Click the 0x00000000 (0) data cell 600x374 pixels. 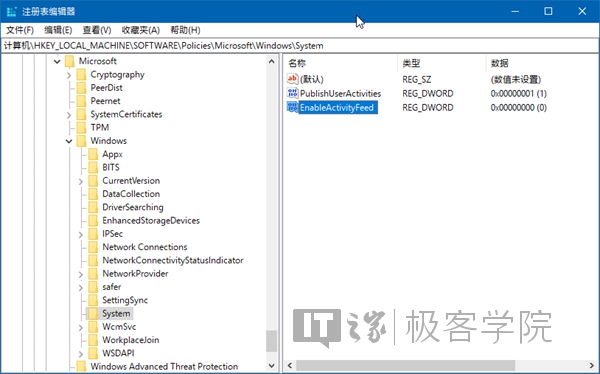click(518, 108)
